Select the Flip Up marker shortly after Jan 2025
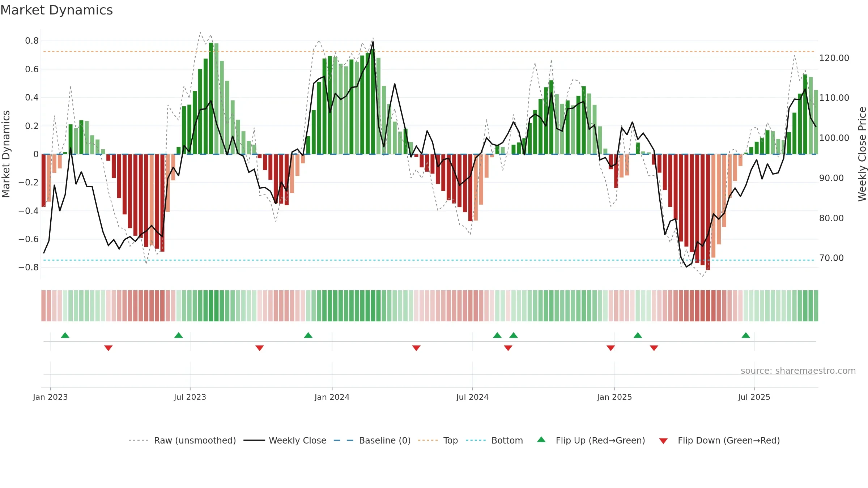This screenshot has width=868, height=488. tap(638, 335)
